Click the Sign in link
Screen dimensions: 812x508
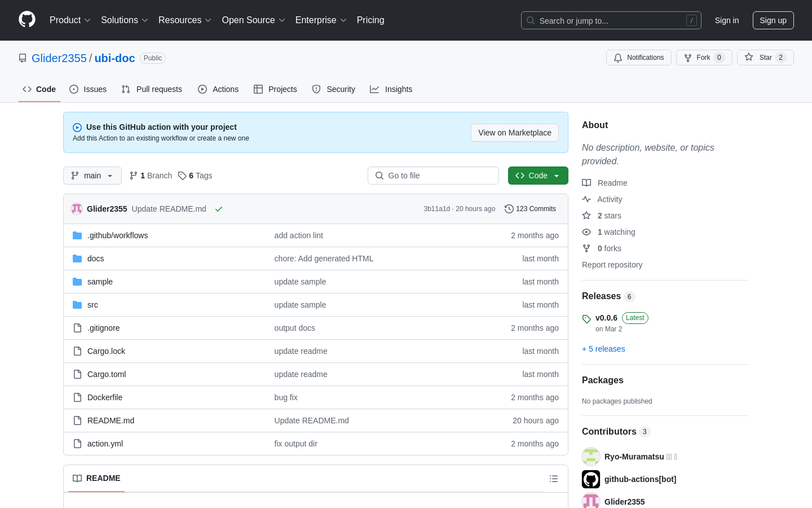727,20
